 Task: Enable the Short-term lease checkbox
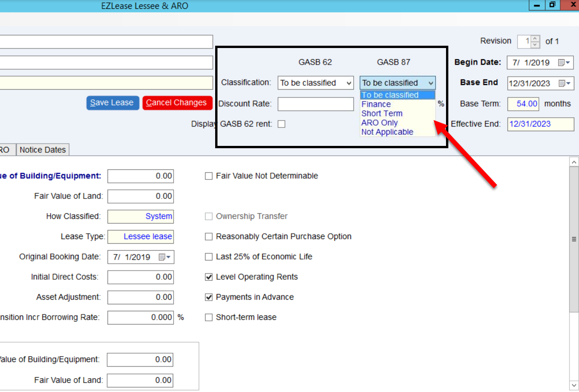click(x=209, y=318)
